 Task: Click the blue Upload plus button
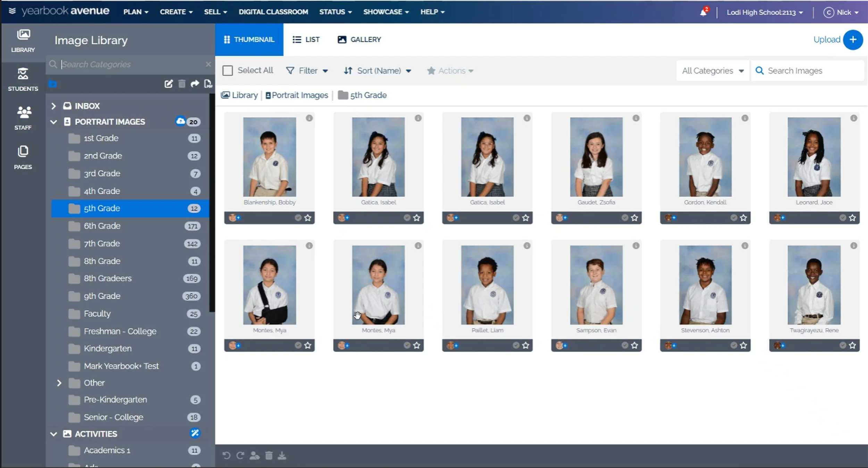(x=853, y=40)
